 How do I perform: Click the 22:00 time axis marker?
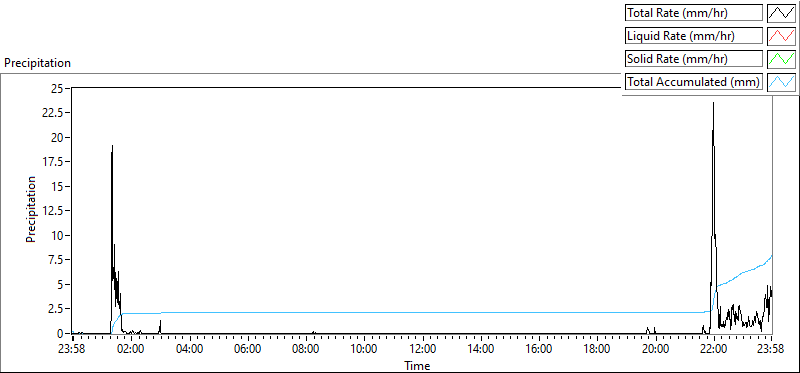pyautogui.click(x=713, y=350)
